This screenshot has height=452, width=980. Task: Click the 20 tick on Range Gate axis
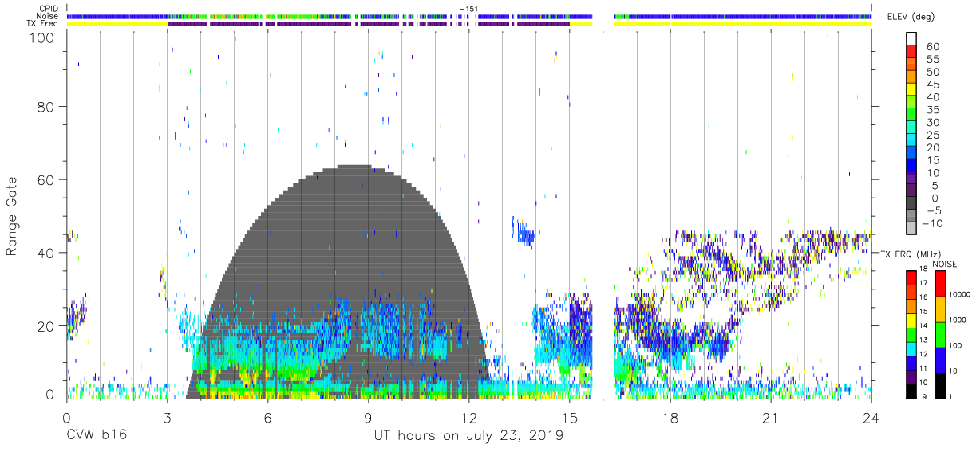point(46,326)
